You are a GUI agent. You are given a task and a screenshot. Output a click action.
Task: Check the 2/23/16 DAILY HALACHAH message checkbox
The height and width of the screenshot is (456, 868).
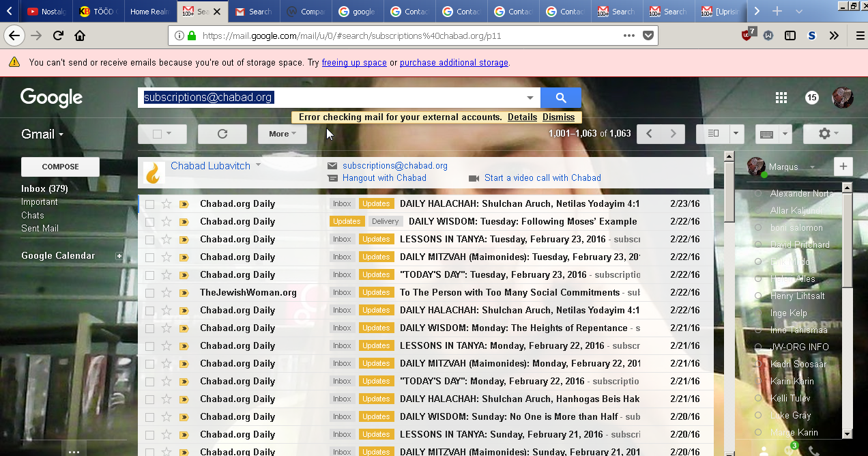(149, 203)
